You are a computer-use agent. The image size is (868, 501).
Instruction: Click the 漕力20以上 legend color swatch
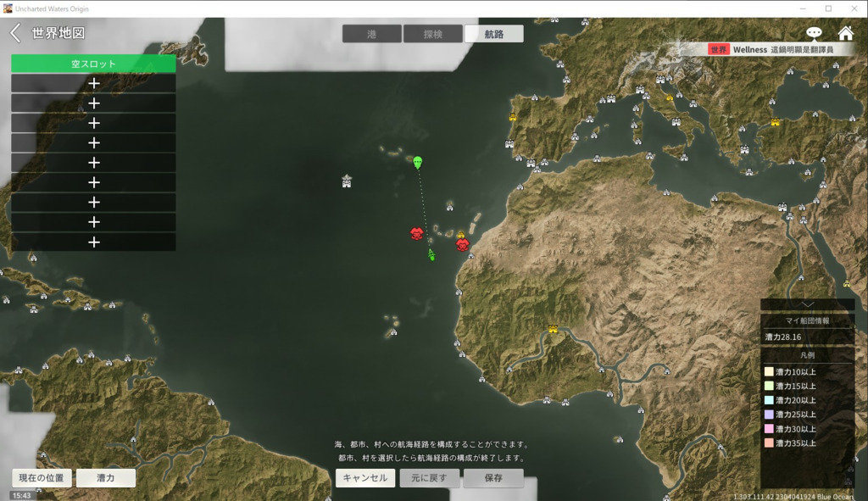[769, 400]
